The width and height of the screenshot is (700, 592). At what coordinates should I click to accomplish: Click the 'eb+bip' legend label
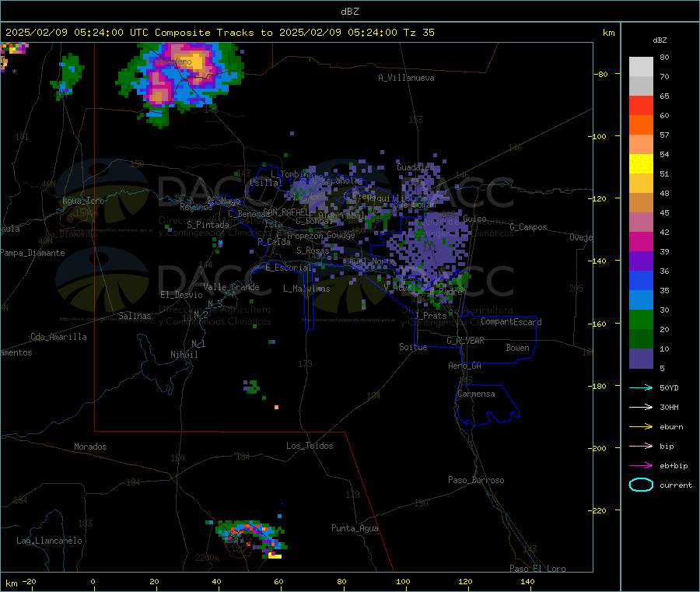point(674,466)
